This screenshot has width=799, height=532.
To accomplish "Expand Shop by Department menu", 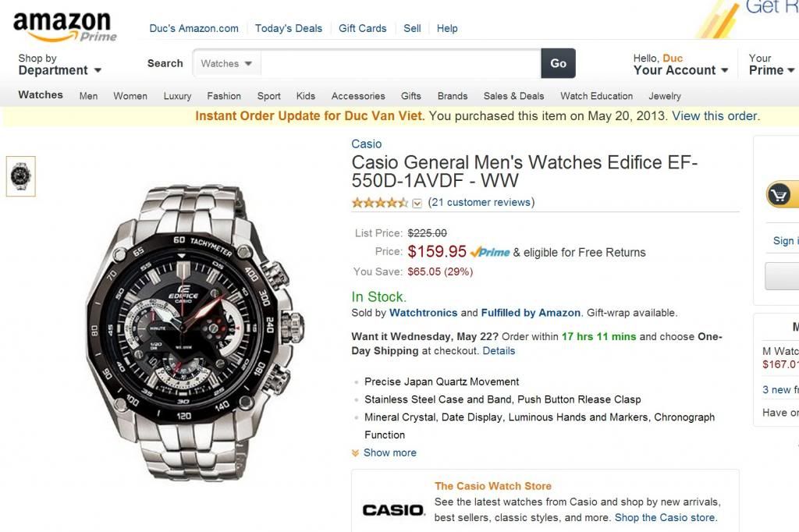I will point(59,65).
